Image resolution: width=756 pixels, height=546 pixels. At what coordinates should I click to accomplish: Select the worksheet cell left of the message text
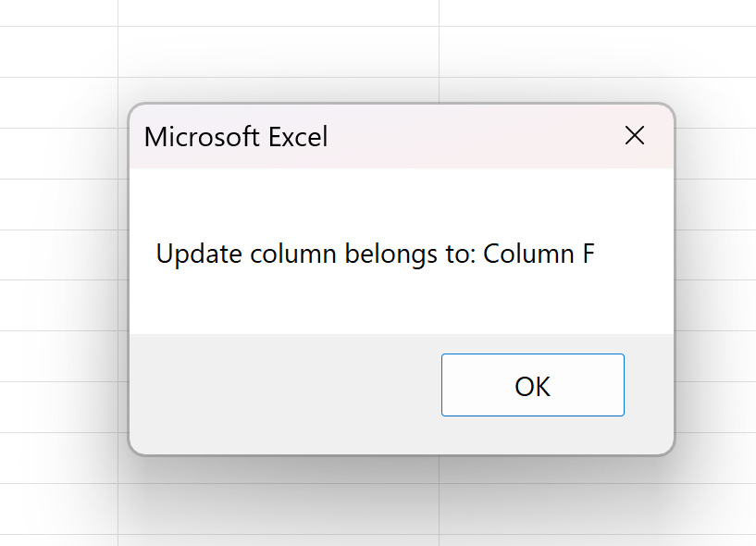pos(57,254)
